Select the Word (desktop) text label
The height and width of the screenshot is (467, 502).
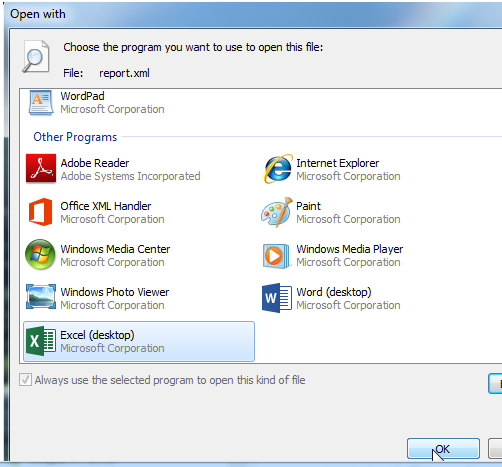[334, 292]
